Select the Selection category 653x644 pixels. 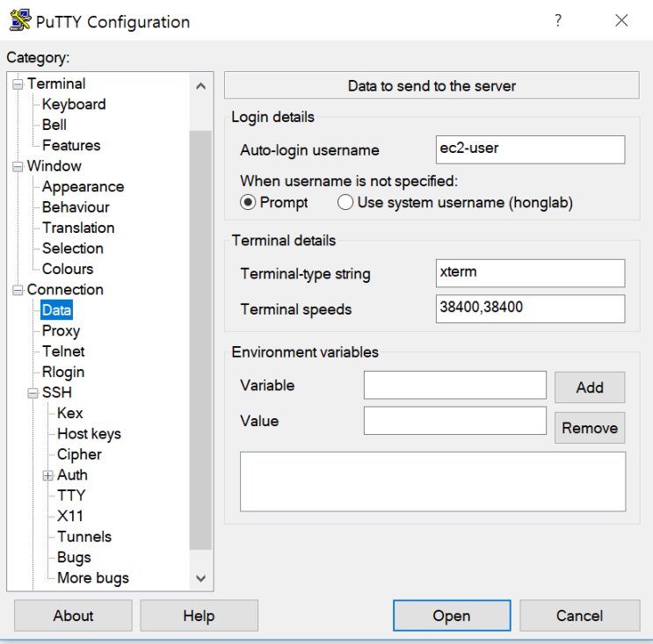pyautogui.click(x=72, y=249)
